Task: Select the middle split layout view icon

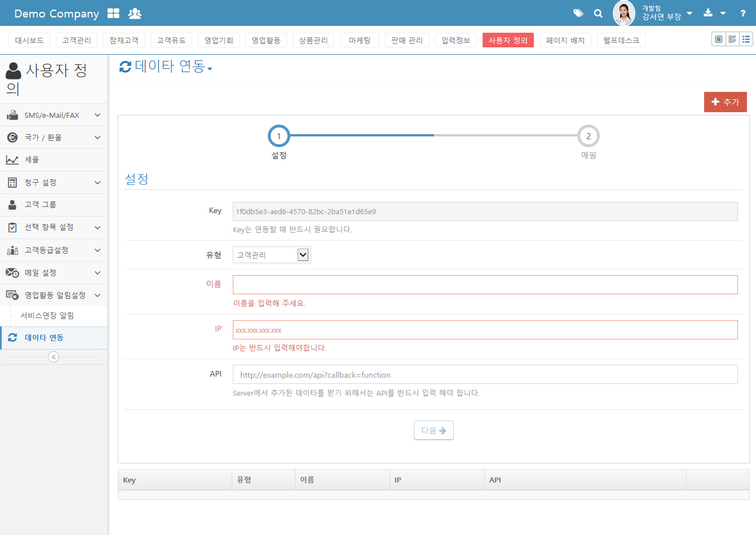Action: (732, 39)
